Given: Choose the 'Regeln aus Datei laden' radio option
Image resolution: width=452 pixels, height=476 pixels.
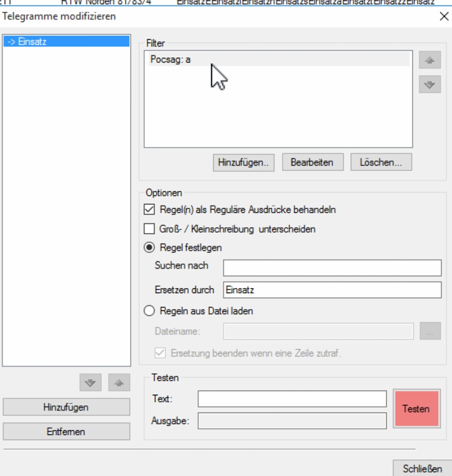Looking at the screenshot, I should click(x=149, y=311).
